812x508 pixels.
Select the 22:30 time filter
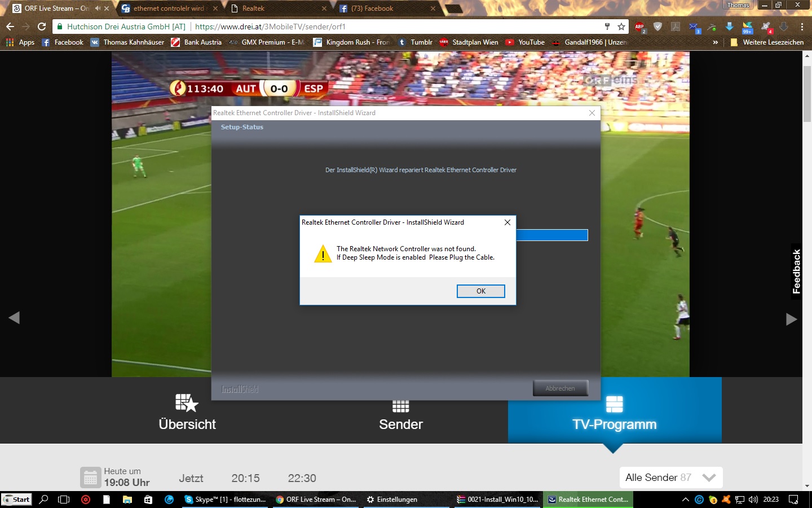(x=302, y=478)
